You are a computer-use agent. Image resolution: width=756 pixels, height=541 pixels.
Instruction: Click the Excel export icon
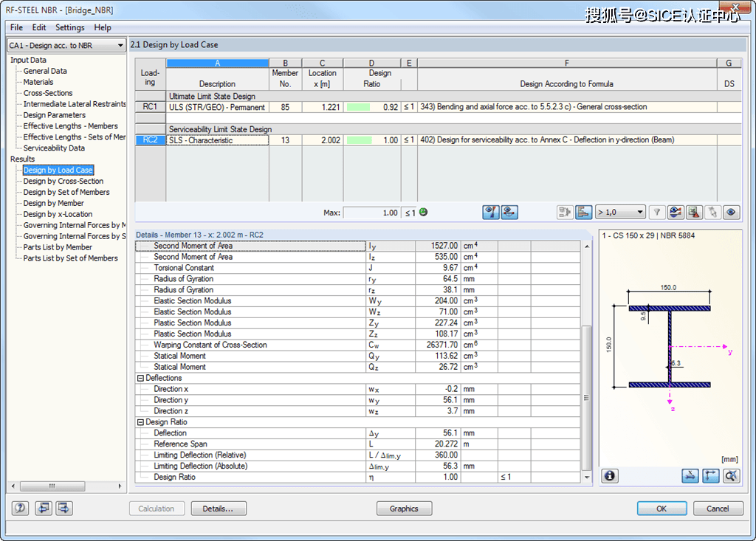coord(693,213)
